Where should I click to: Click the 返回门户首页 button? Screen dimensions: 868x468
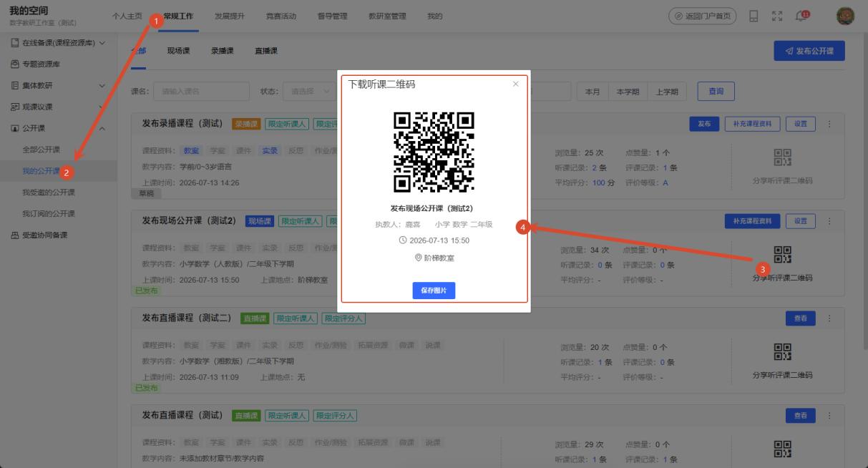click(703, 16)
